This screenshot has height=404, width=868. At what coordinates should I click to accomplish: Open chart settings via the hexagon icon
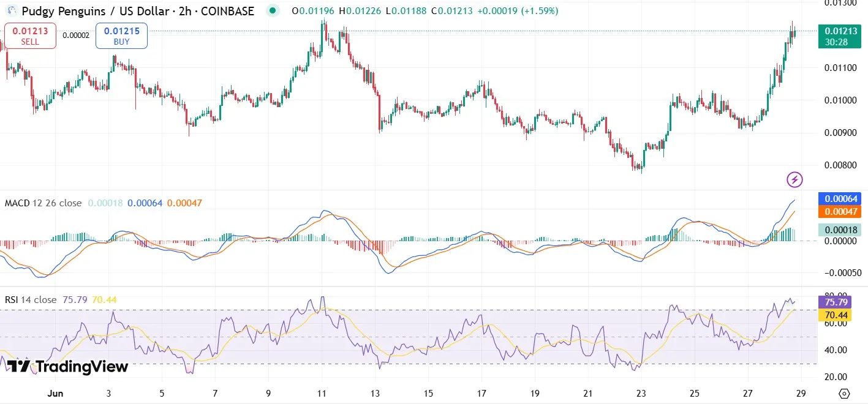843,395
